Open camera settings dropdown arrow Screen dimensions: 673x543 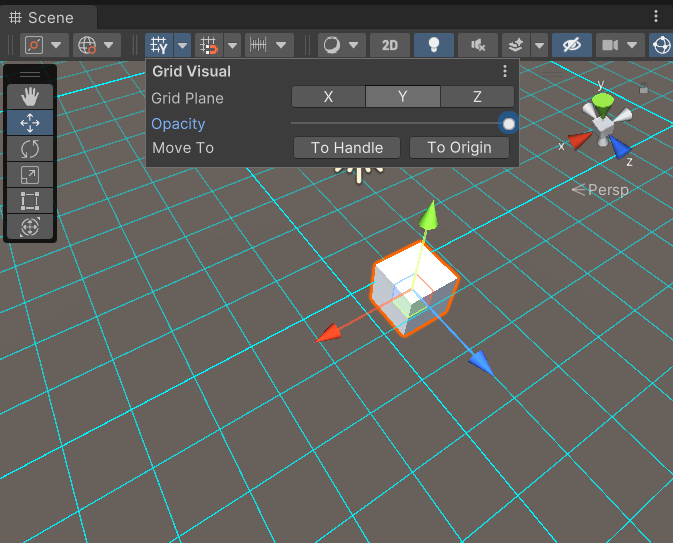632,45
